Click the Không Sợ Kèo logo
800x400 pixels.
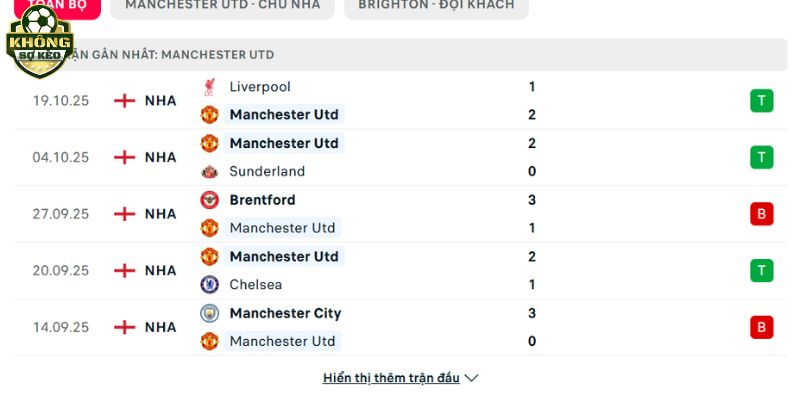pyautogui.click(x=40, y=42)
